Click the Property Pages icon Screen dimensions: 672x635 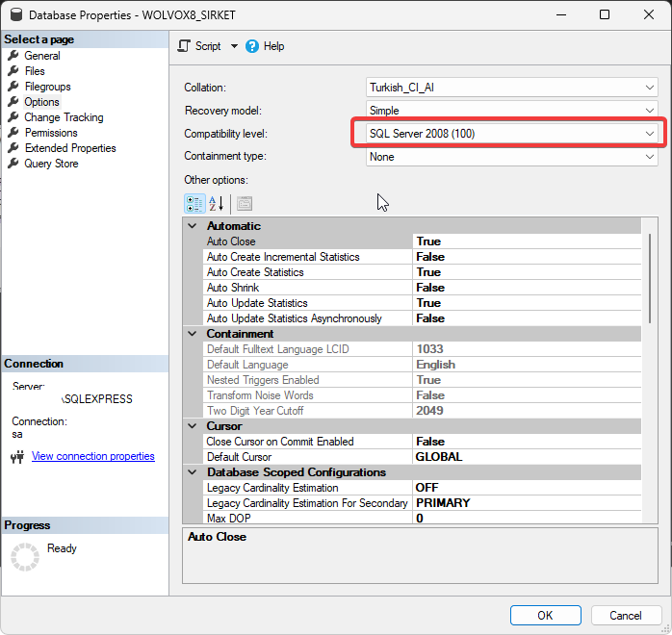click(x=245, y=203)
